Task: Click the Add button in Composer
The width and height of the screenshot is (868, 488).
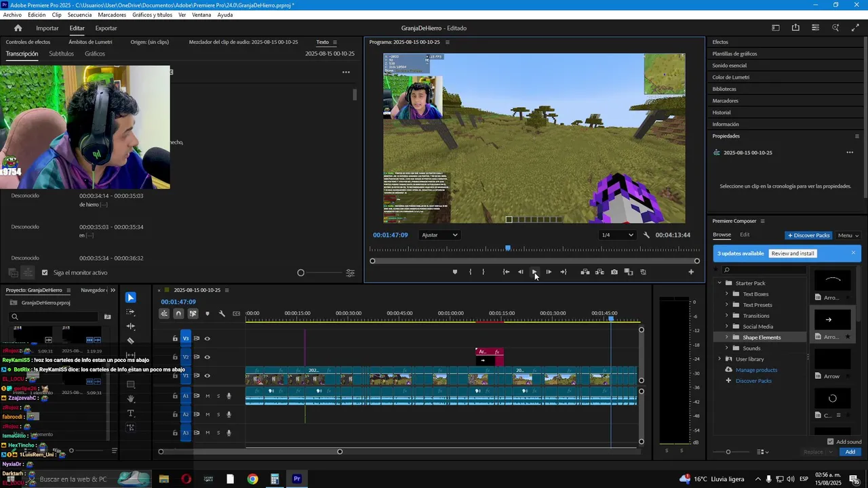Action: (850, 451)
